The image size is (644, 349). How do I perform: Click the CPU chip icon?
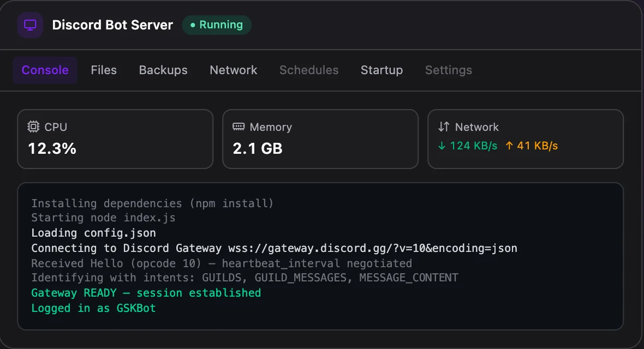[33, 127]
